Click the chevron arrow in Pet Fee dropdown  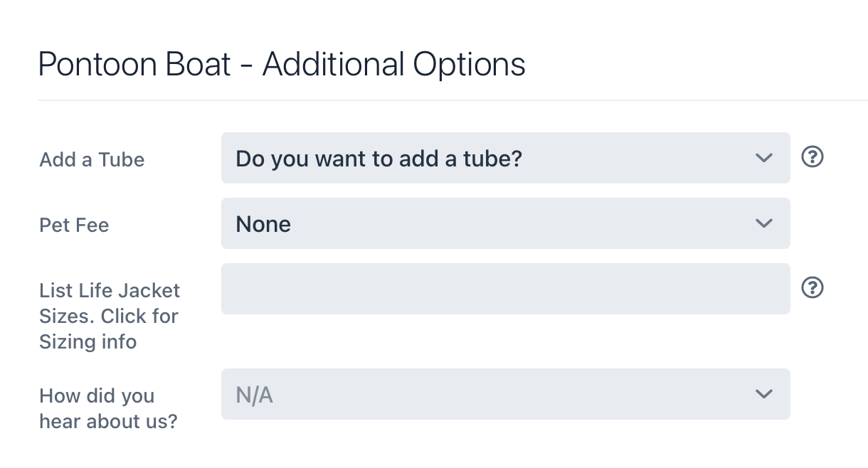pyautogui.click(x=764, y=223)
